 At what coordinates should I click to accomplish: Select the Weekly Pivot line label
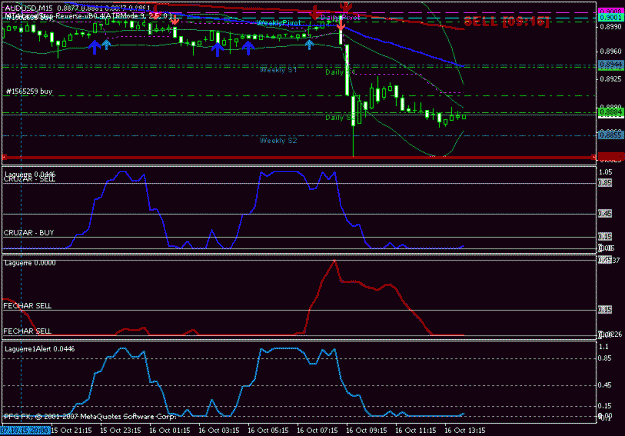pyautogui.click(x=279, y=23)
